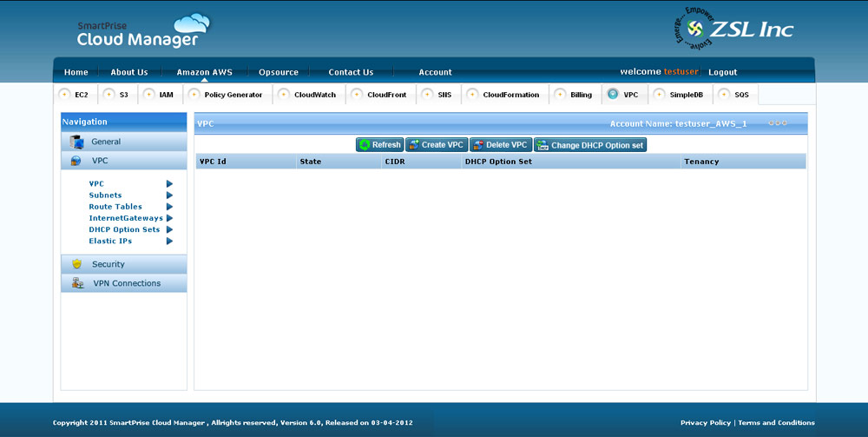Open the General navigation section
This screenshot has width=868, height=437.
124,142
